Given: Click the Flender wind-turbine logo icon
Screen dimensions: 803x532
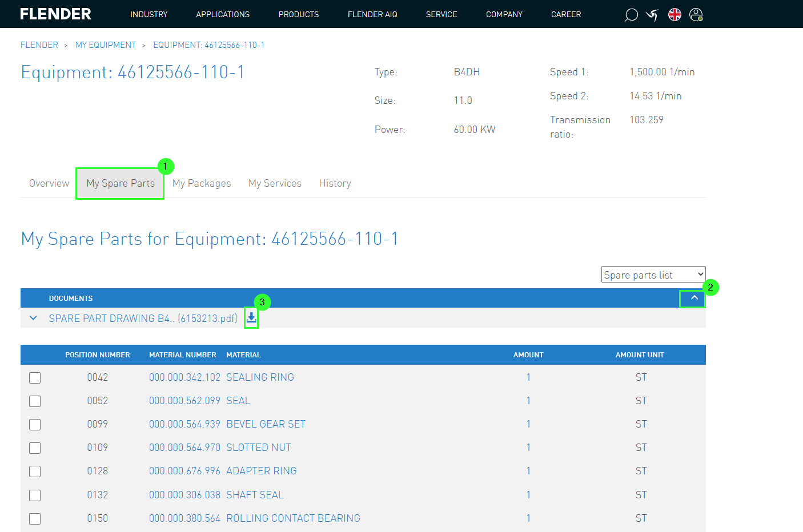Looking at the screenshot, I should click(x=652, y=15).
